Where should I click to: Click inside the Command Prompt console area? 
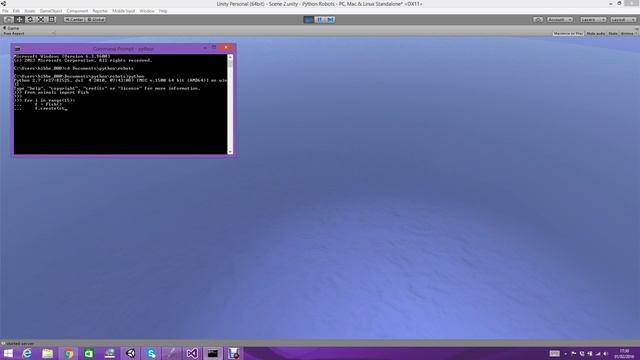tap(120, 104)
